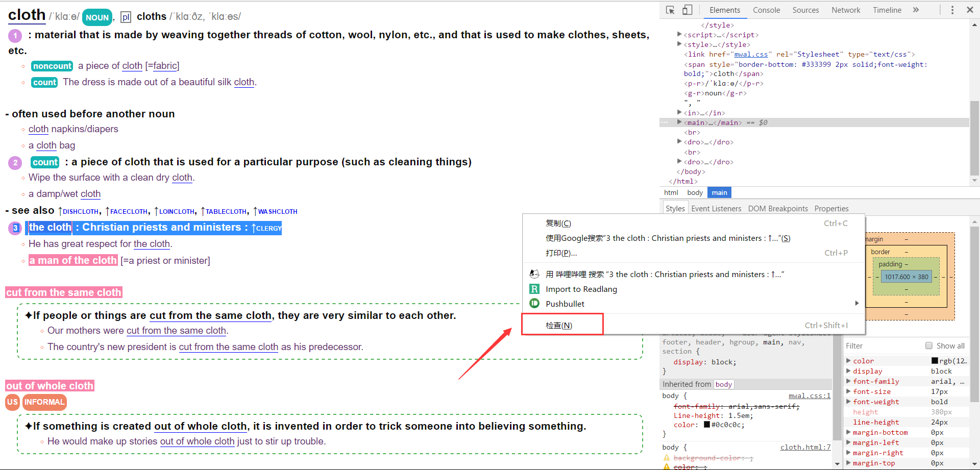The height and width of the screenshot is (470, 980).
Task: Expand the in element node
Action: pos(679,113)
